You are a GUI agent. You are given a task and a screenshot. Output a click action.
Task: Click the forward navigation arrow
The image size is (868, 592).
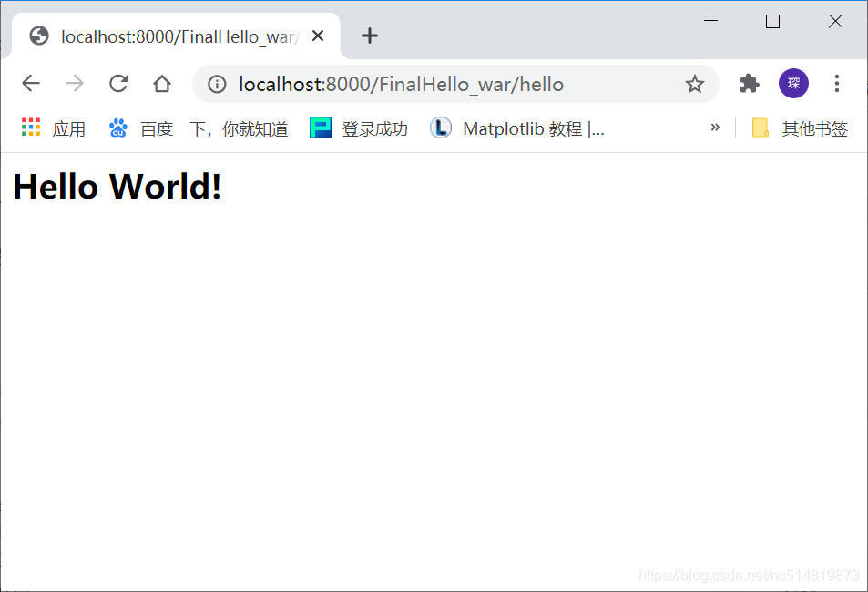74,84
